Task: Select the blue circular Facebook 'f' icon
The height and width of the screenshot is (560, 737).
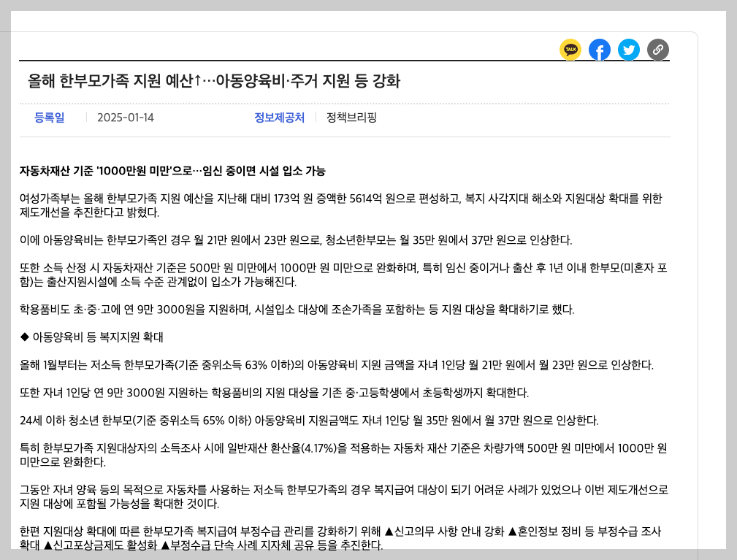Action: coord(600,50)
